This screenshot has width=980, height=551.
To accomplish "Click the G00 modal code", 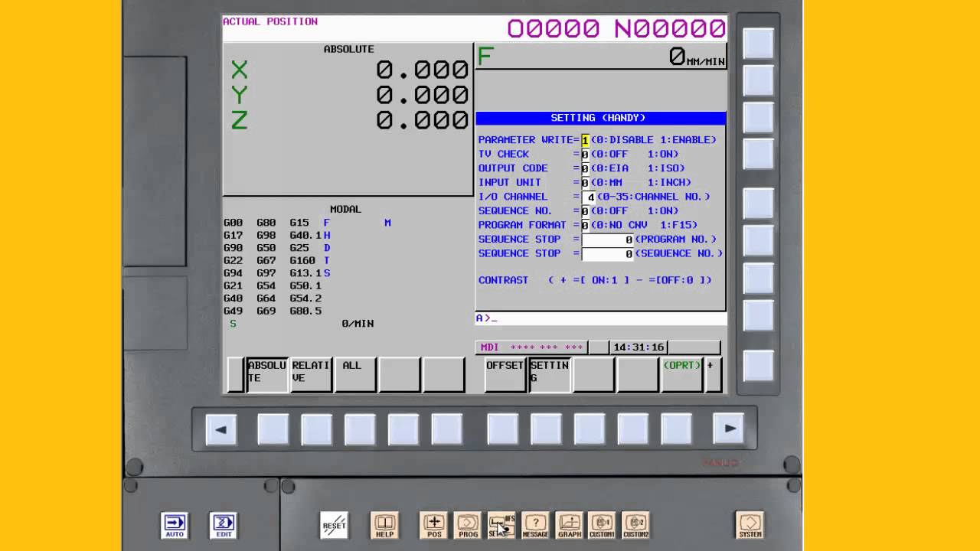I will (233, 223).
